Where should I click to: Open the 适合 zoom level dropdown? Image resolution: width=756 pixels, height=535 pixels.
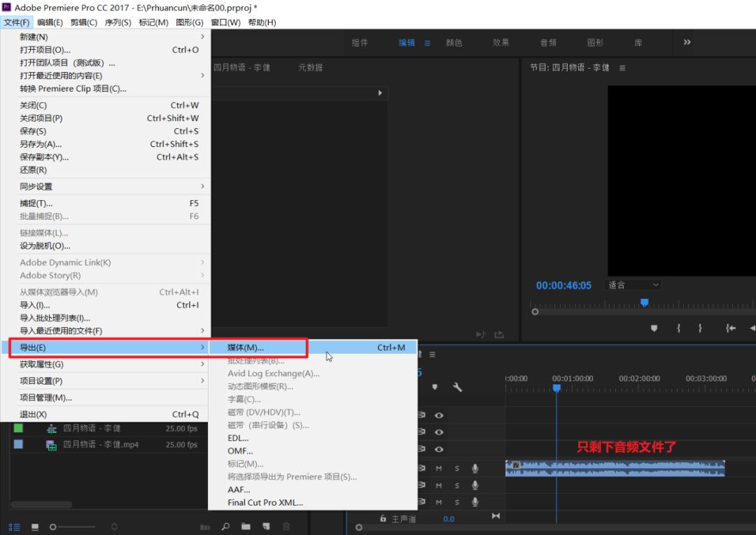coord(633,285)
